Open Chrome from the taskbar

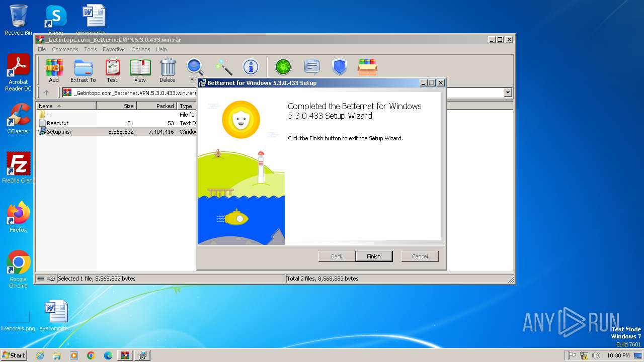[x=91, y=355]
